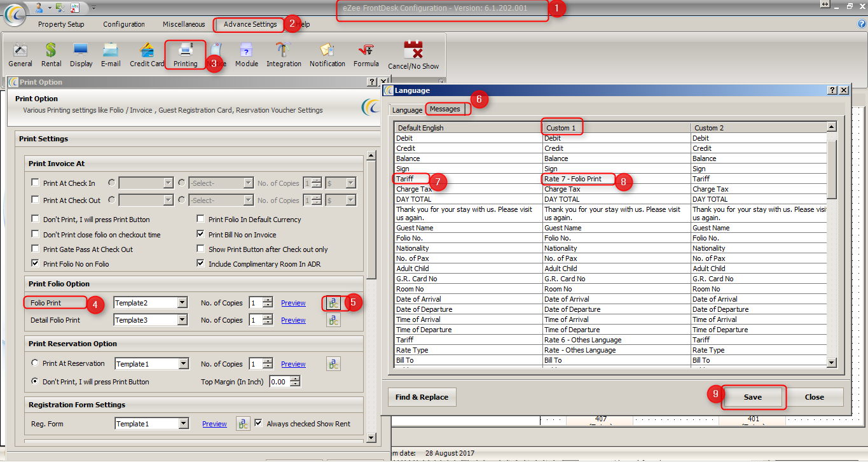
Task: Click language icon next to Reg. Form Preview
Action: point(243,424)
